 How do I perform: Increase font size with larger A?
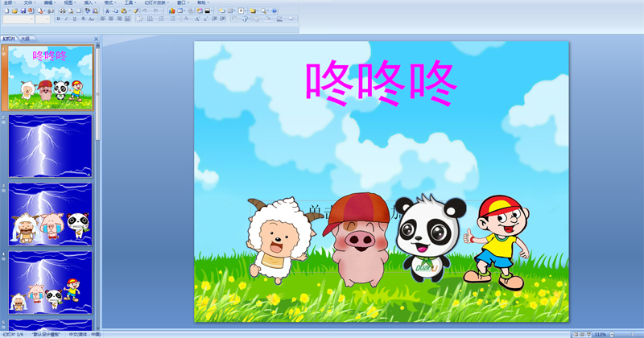point(197,19)
